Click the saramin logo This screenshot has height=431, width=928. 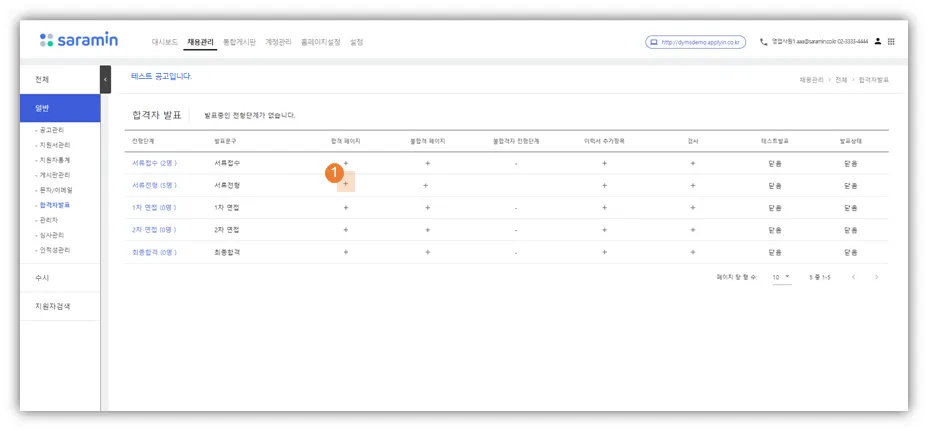click(79, 40)
